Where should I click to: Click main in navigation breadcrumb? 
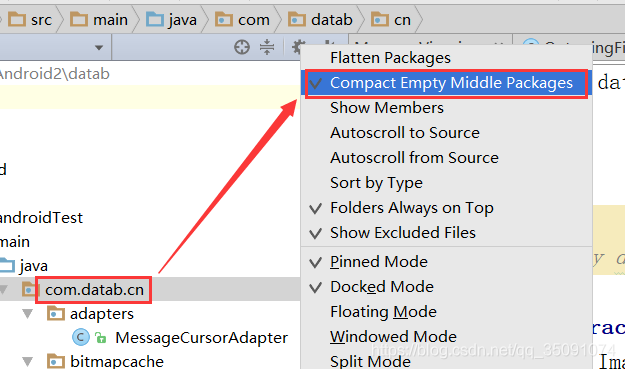point(110,20)
